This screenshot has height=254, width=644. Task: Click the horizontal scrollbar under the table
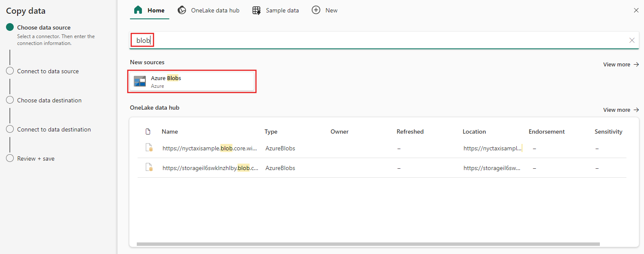pos(368,244)
